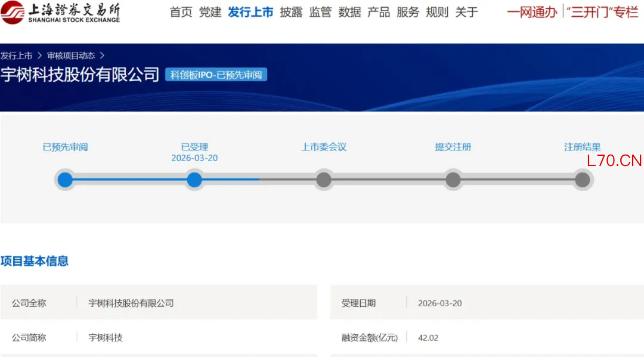Open the 首页 menu item
The height and width of the screenshot is (357, 644).
[181, 13]
